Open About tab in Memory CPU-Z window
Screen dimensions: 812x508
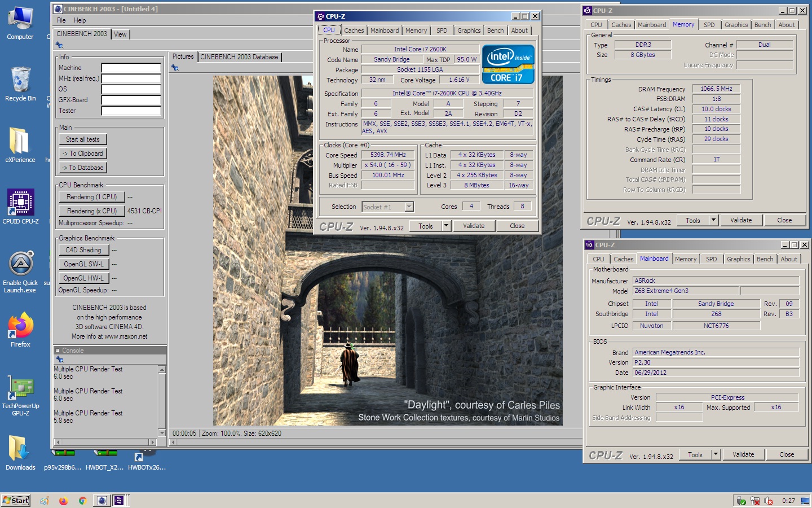tap(787, 25)
